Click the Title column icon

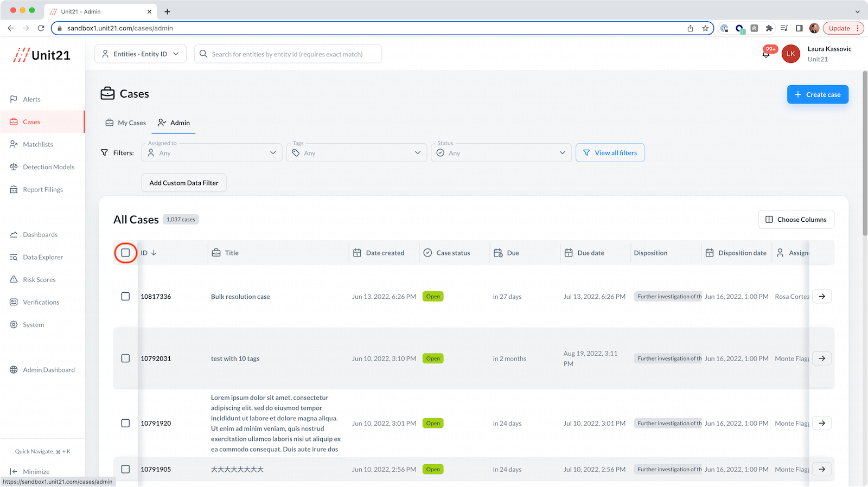[x=216, y=253]
